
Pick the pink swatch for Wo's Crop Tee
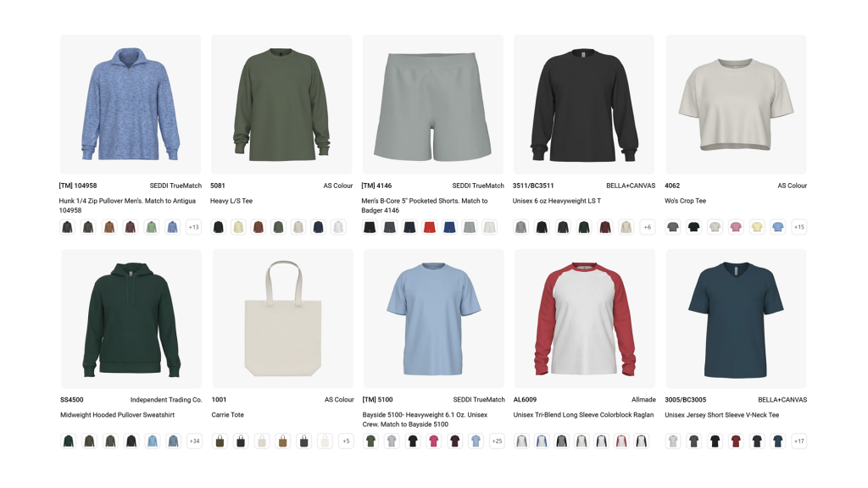coord(736,227)
